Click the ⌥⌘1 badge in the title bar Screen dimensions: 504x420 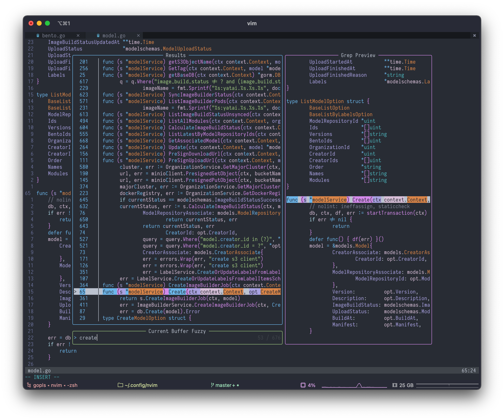point(64,23)
